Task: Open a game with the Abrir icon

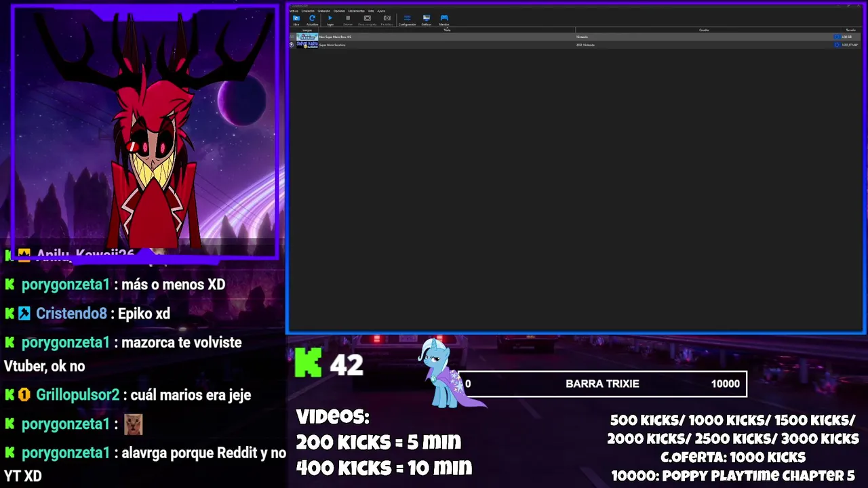Action: (296, 20)
